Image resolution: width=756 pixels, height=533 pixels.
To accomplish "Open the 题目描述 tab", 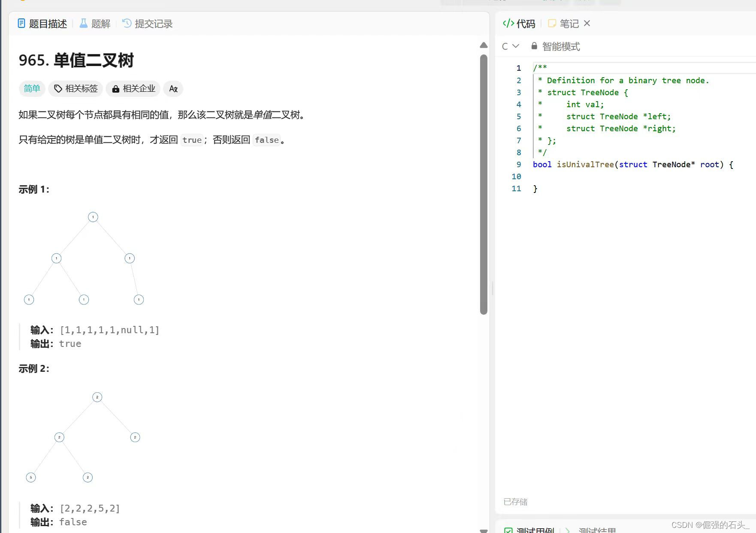I will coord(42,24).
